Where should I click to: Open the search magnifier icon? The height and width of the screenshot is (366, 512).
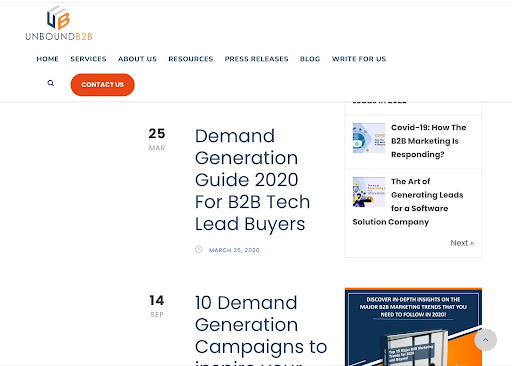coord(51,83)
